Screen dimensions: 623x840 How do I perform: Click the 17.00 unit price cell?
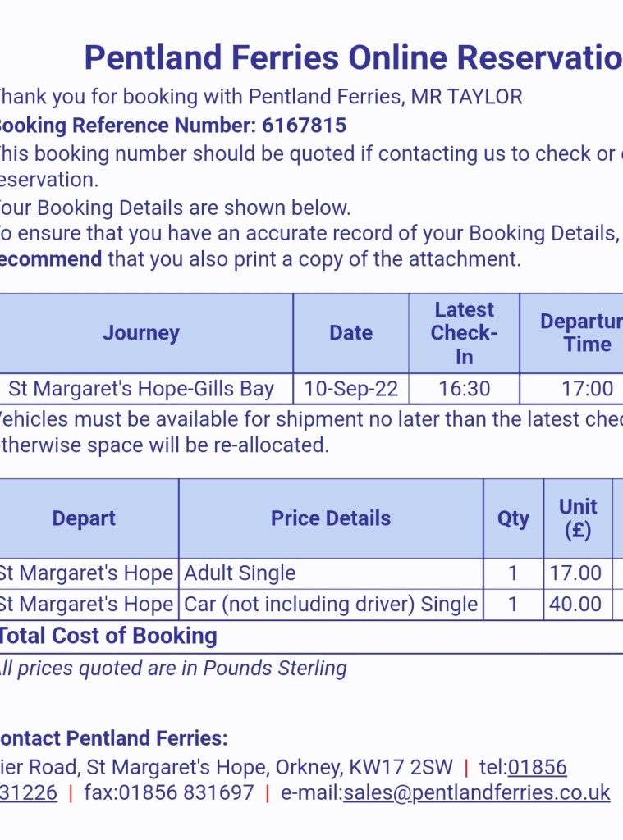point(576,573)
